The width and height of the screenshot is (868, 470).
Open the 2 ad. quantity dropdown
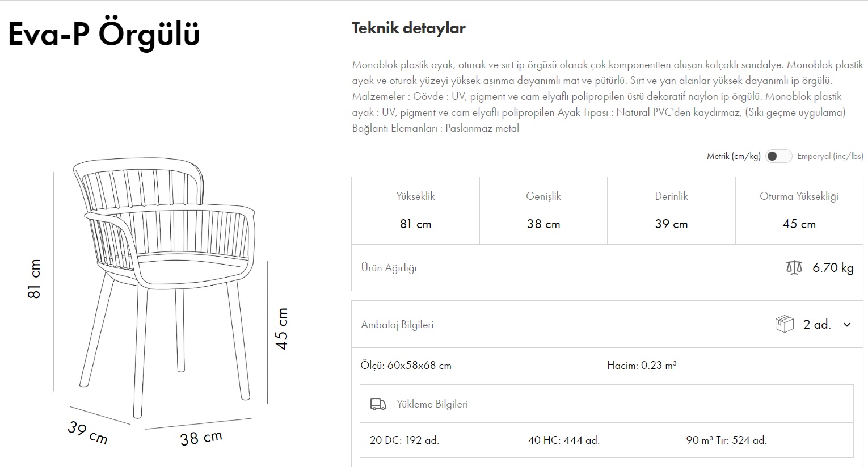[x=817, y=325]
